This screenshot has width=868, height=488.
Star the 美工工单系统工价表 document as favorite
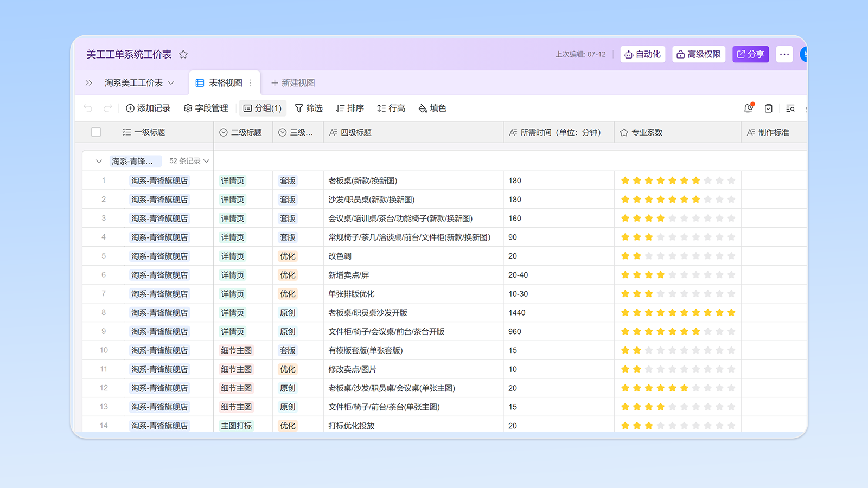point(183,54)
